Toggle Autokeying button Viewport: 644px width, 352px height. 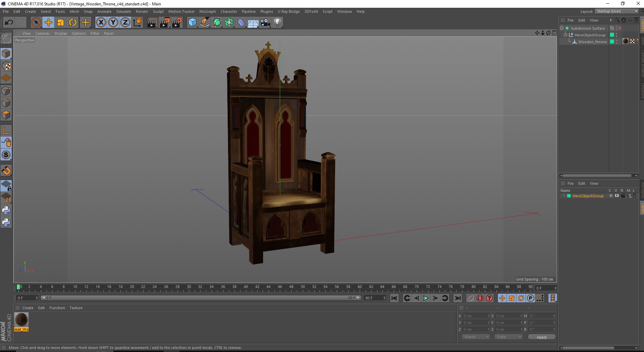(x=480, y=298)
